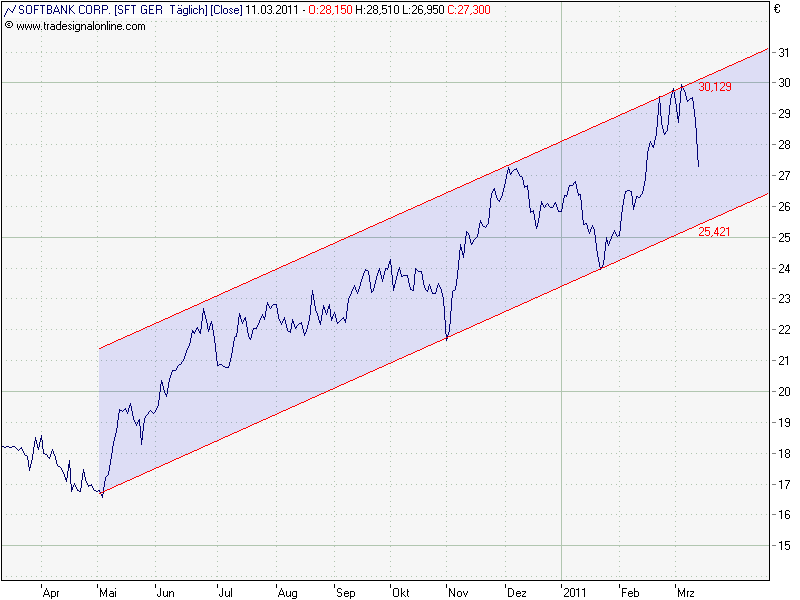Click the lower channel value 25,421
800x600 pixels.
714,232
